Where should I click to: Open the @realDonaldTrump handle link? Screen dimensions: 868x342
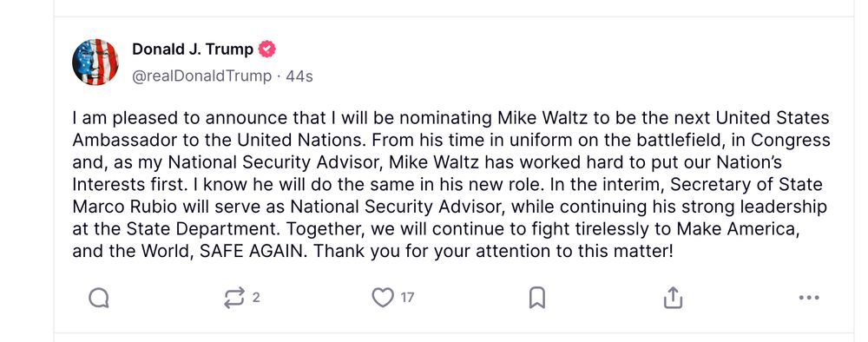[x=202, y=76]
